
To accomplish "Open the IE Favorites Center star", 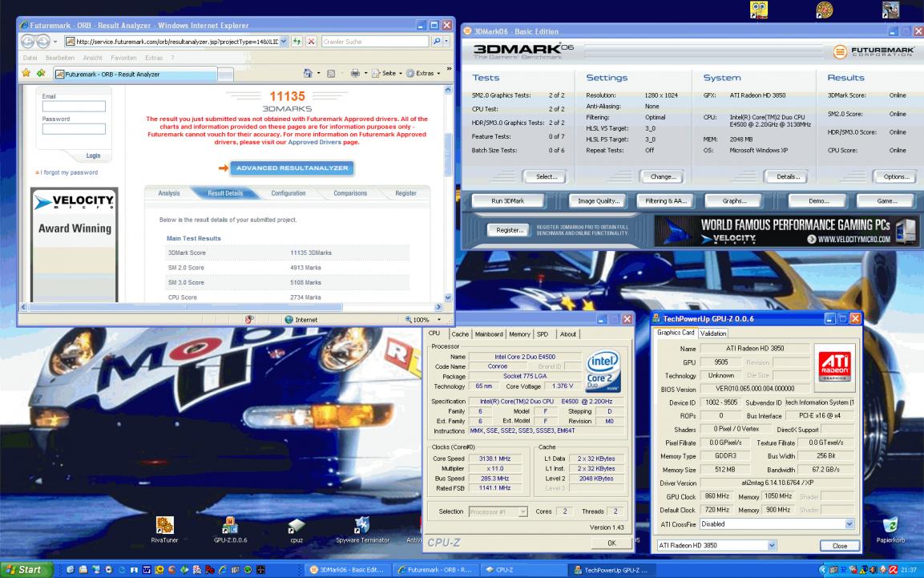I will point(26,73).
